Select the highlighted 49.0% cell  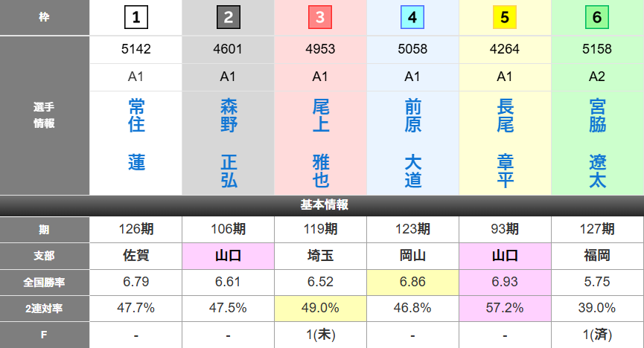click(x=320, y=308)
